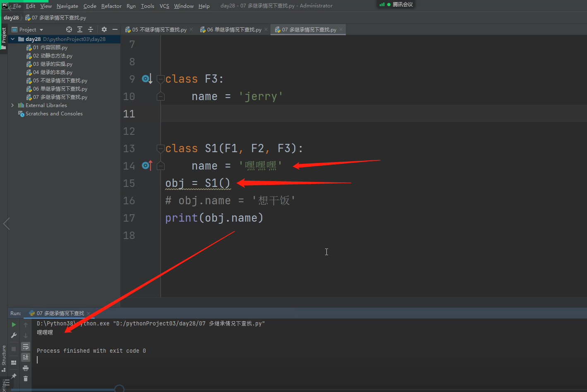Image resolution: width=587 pixels, height=392 pixels.
Task: Open Project panel gear options
Action: pyautogui.click(x=104, y=29)
